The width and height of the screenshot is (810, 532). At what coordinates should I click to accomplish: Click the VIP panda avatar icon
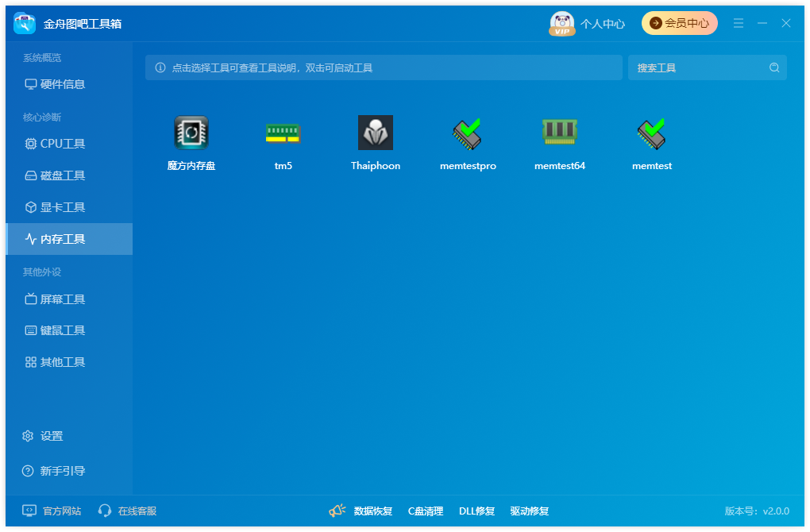tap(562, 24)
